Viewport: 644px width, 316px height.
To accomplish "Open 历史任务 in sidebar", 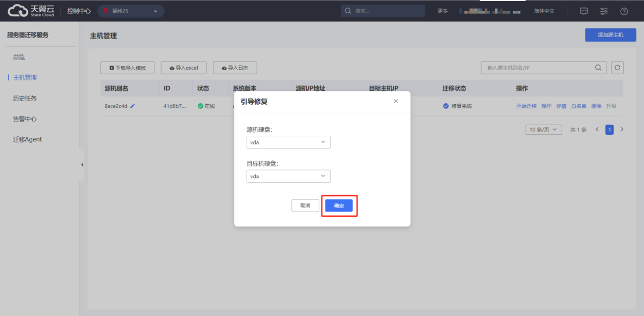I will tap(25, 98).
